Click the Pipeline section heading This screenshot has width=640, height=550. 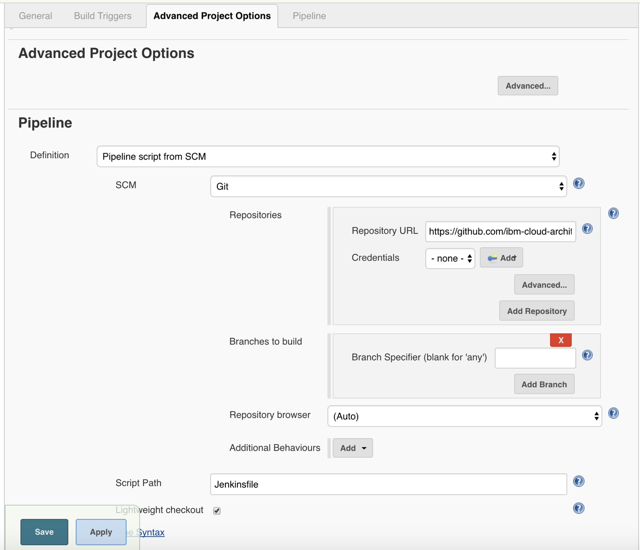tap(45, 123)
